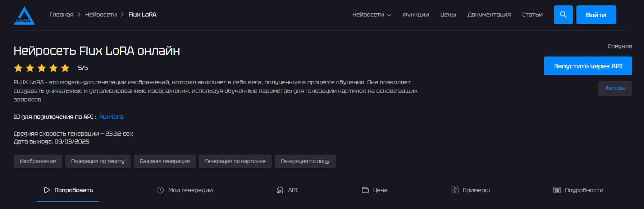Go to the Документация page
The image size is (644, 209).
click(x=489, y=15)
